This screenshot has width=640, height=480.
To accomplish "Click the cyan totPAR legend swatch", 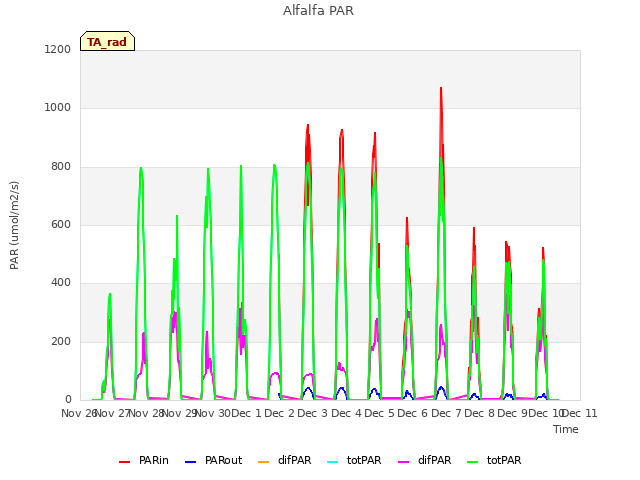I will (333, 462).
